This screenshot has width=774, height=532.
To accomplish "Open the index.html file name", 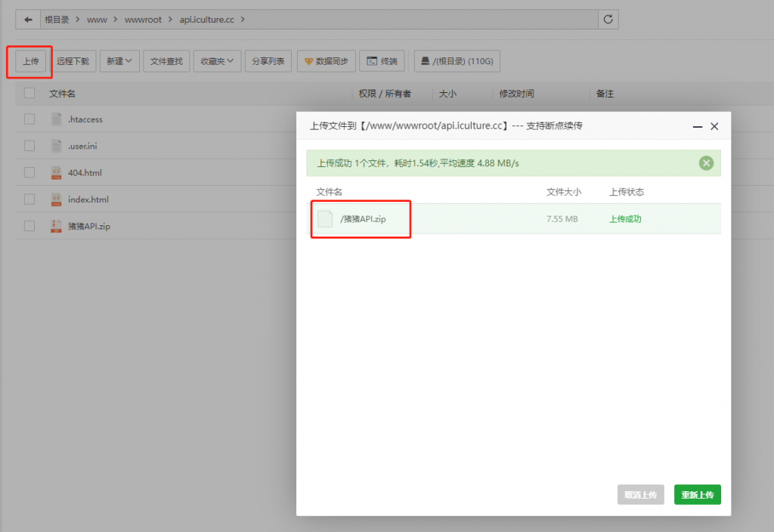I will click(88, 199).
